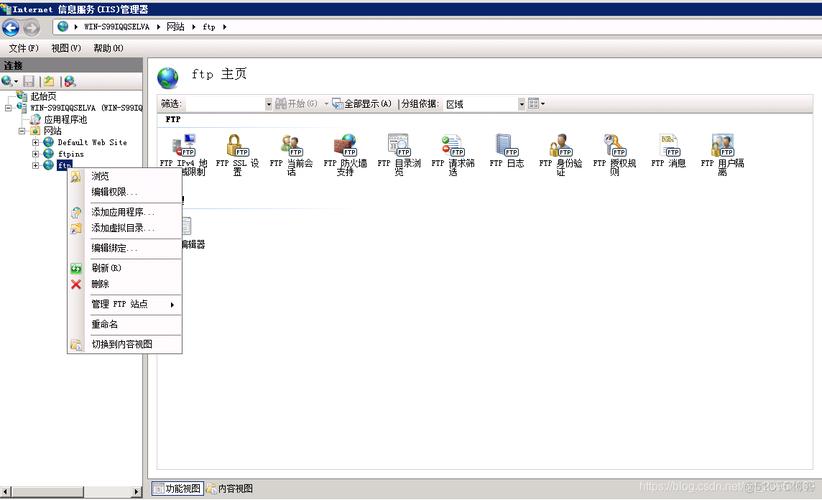Viewport: 822px width, 500px height.
Task: Open the 帮助(H) menu
Action: click(x=108, y=48)
